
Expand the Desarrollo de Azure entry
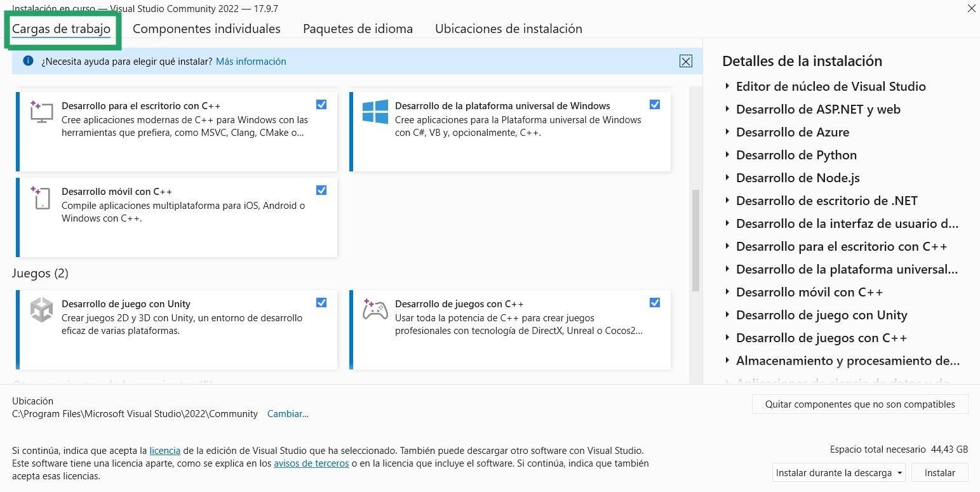(x=727, y=132)
